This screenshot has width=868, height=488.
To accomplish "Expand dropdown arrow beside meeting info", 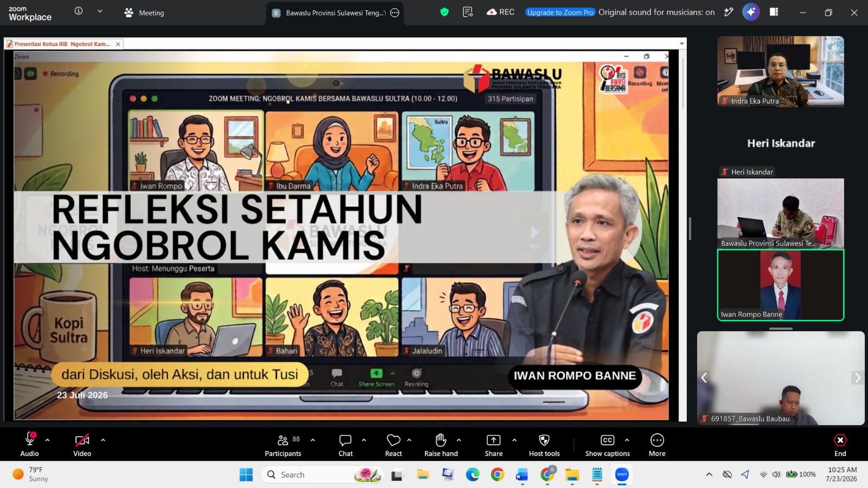I will pos(100,11).
